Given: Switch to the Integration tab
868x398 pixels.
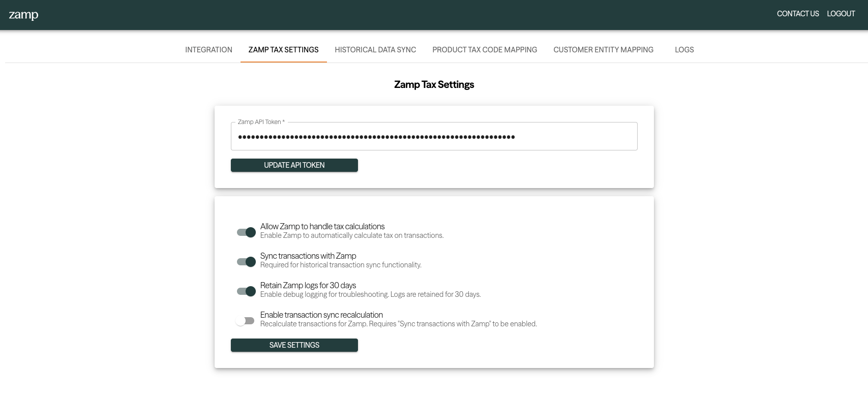Looking at the screenshot, I should pos(208,50).
